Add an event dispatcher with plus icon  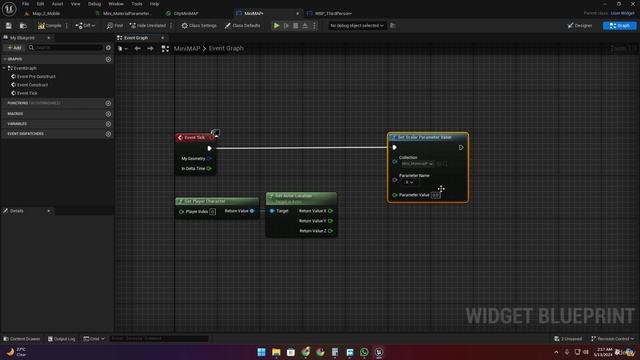[108, 134]
